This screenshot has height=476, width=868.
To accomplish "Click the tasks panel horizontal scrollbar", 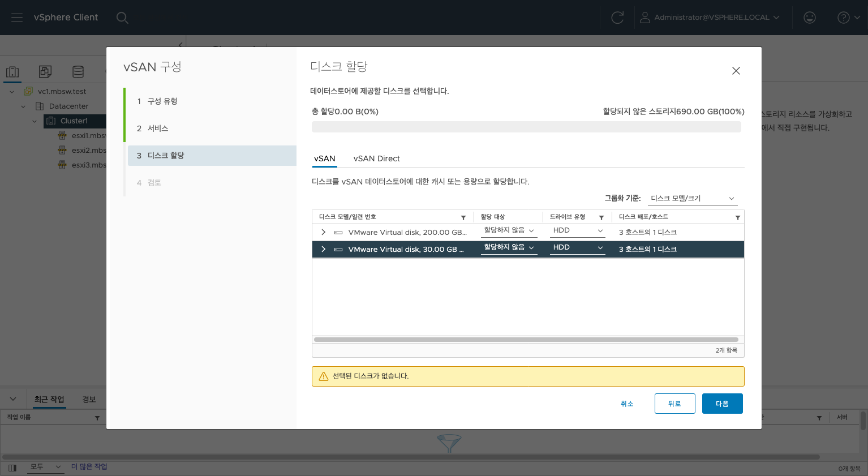I will tap(410, 457).
